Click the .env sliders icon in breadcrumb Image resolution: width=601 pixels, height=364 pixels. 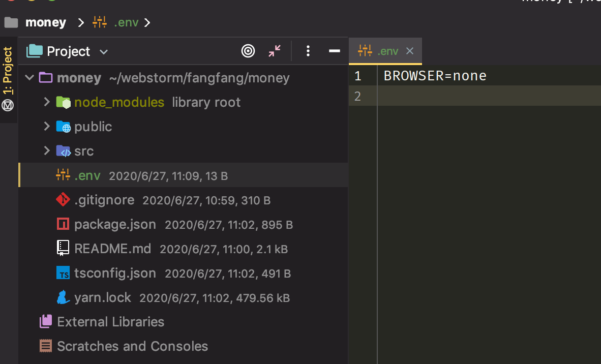pos(100,22)
